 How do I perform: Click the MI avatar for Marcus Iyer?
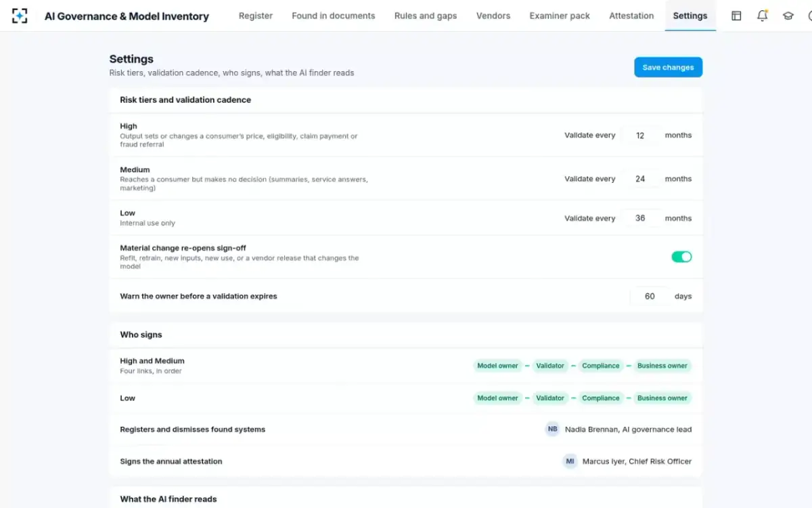pos(570,461)
